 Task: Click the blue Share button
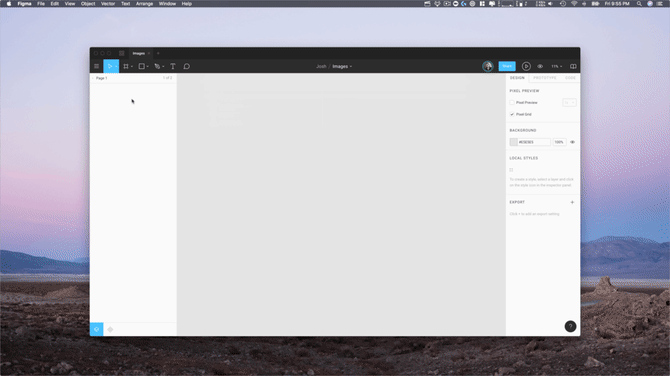pos(507,66)
